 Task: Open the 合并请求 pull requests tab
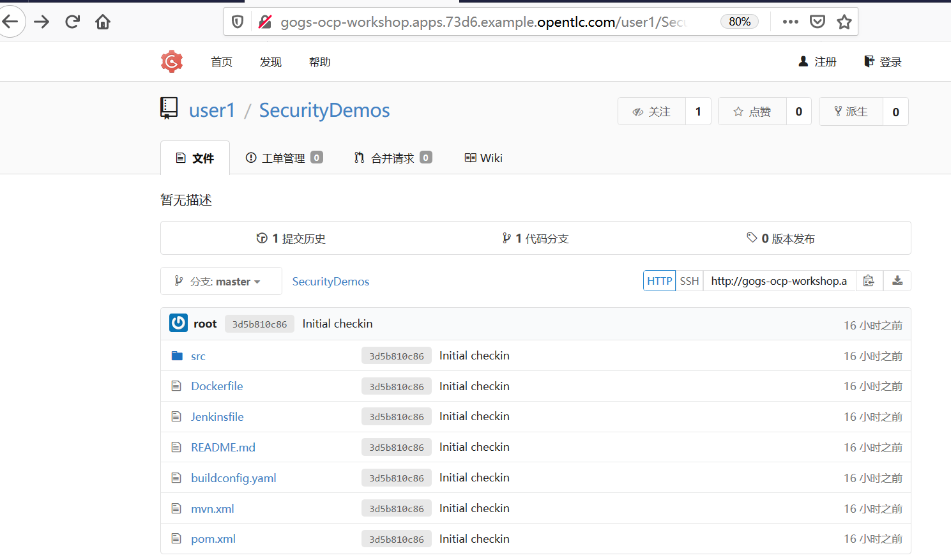click(393, 158)
